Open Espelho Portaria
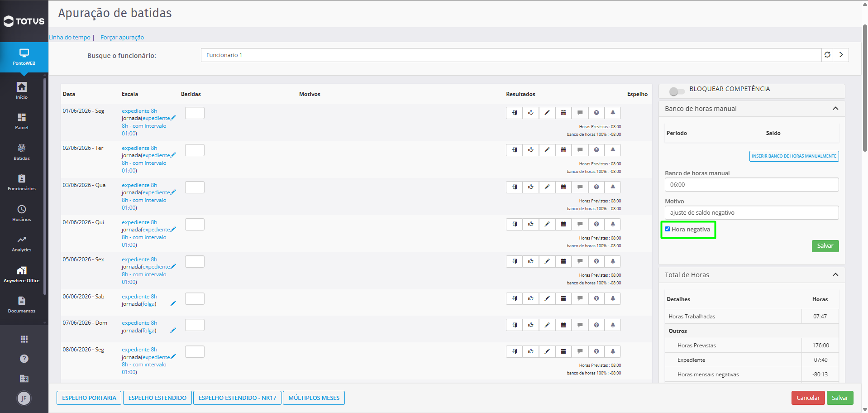Viewport: 868px width, 413px height. click(x=89, y=398)
